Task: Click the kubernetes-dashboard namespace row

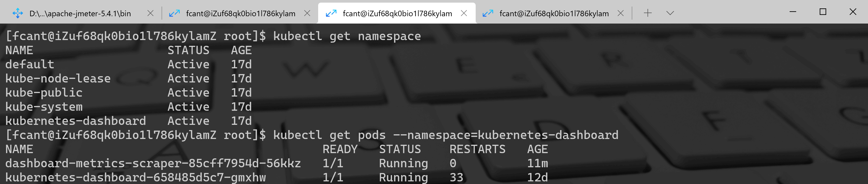Action: point(75,121)
